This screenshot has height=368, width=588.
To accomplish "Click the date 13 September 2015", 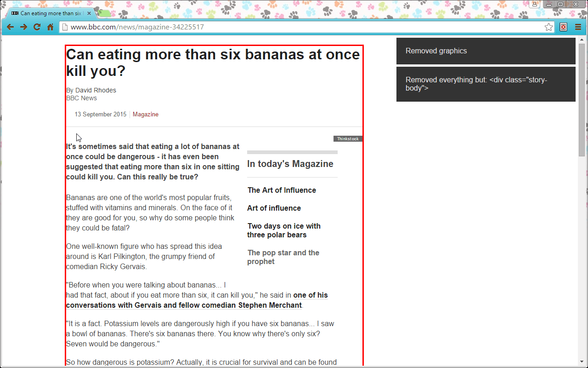I will pyautogui.click(x=101, y=115).
